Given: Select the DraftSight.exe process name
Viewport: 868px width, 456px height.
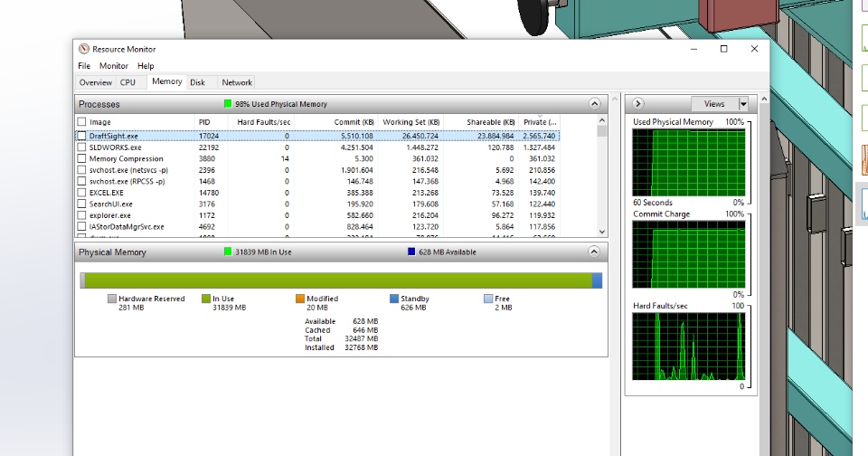Looking at the screenshot, I should pos(114,136).
